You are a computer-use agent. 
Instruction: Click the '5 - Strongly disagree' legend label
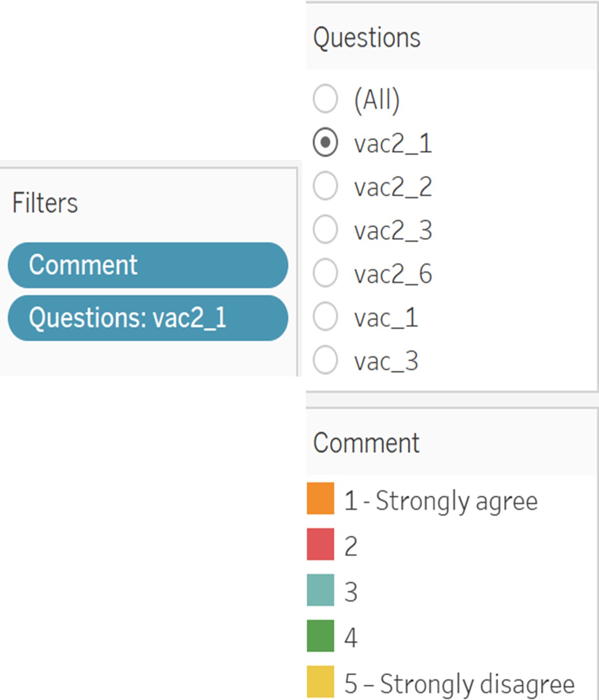click(459, 684)
